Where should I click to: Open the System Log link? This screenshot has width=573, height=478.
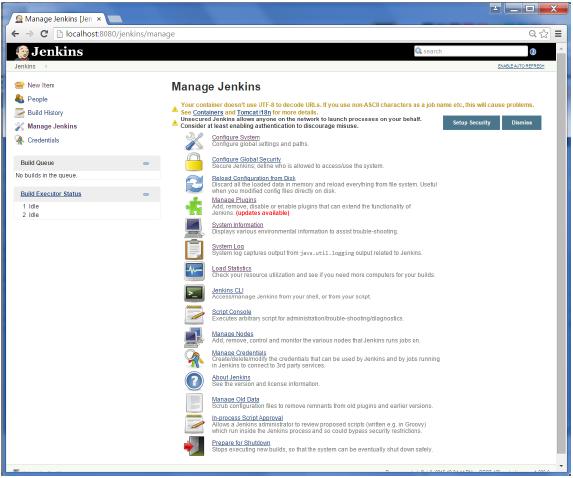tap(228, 246)
